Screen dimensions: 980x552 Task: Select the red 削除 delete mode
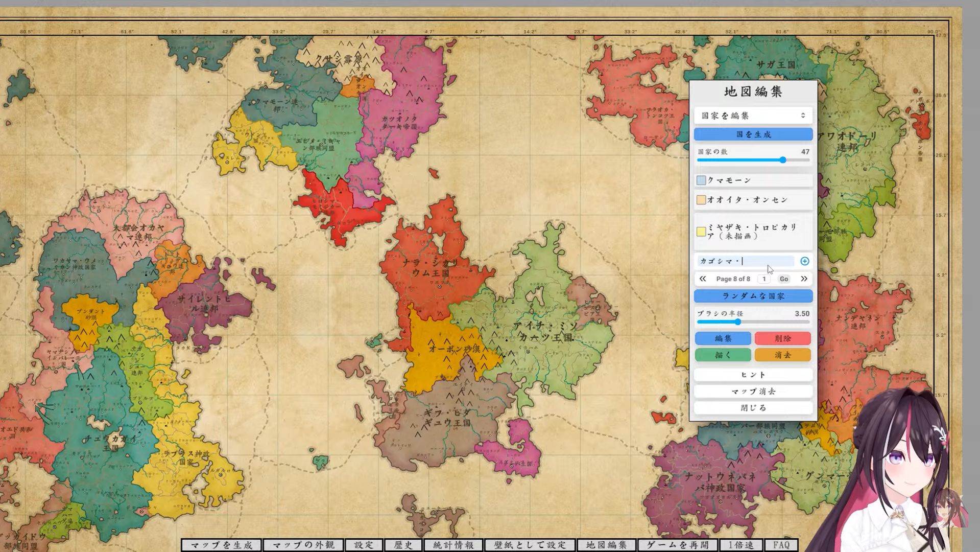782,338
